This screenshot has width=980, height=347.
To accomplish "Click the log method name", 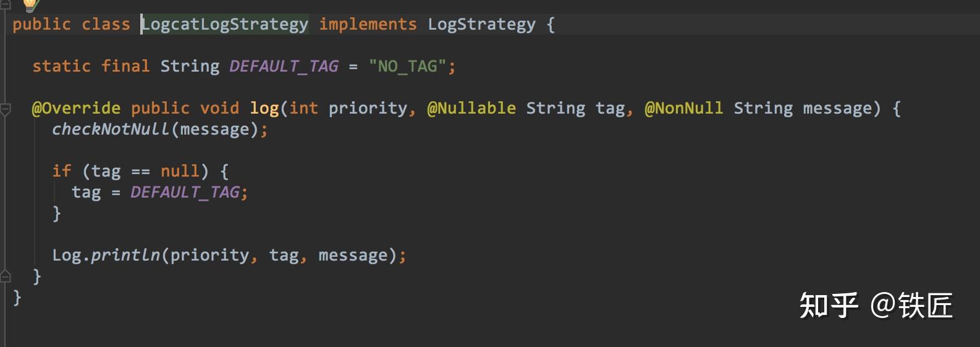I will pyautogui.click(x=264, y=108).
